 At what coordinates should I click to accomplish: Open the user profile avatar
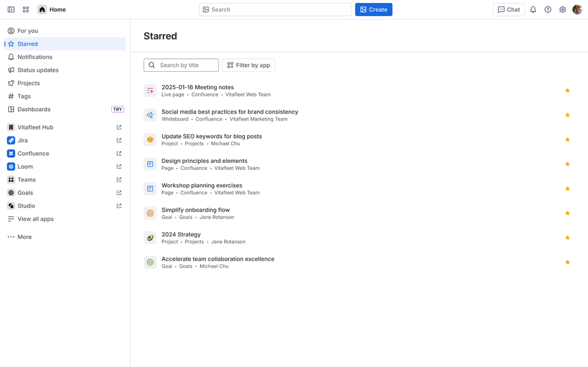tap(577, 10)
